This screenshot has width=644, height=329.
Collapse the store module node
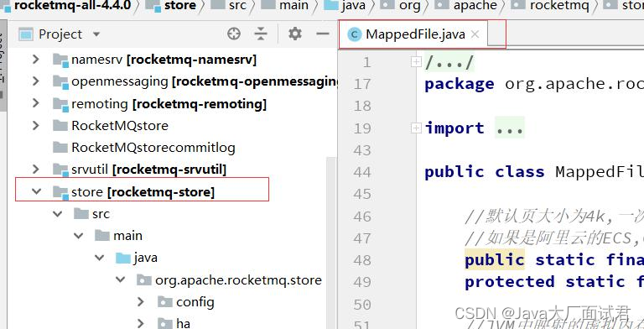(x=37, y=191)
